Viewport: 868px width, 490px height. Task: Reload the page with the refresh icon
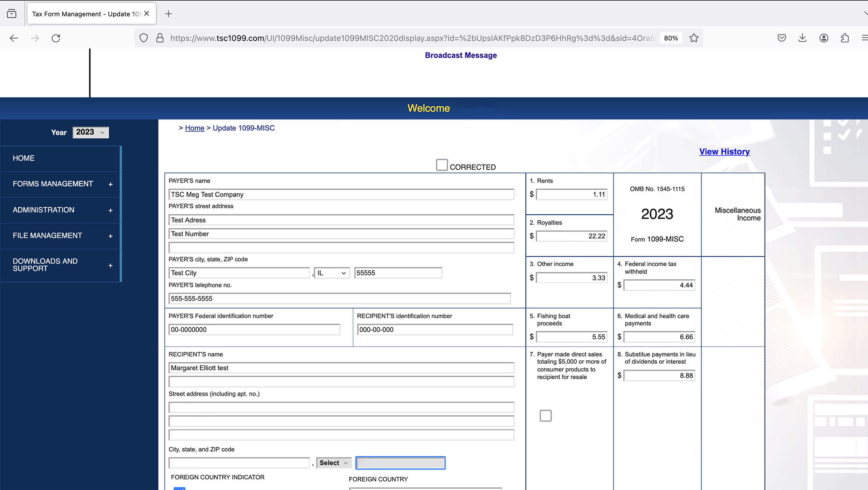coord(56,38)
